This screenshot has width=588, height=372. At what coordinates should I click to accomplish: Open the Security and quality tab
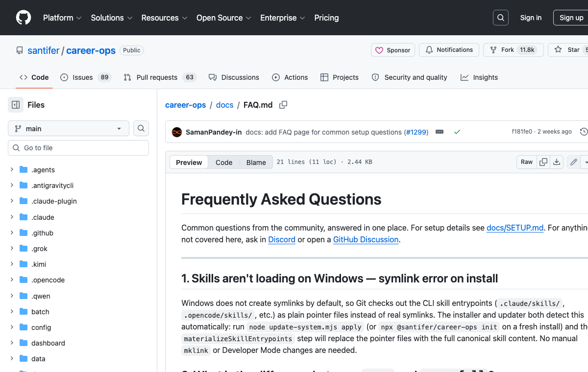click(x=409, y=77)
